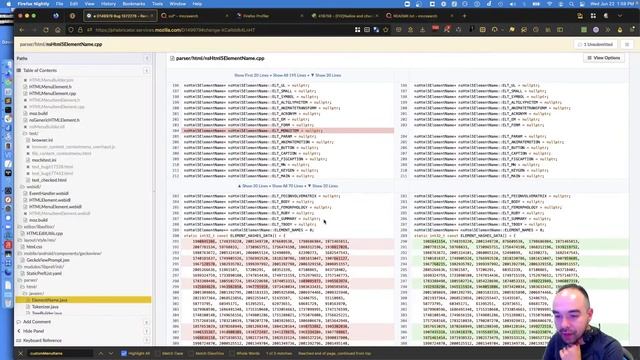Click the volume icon in menu bar
The image size is (640, 360).
tap(513, 4)
